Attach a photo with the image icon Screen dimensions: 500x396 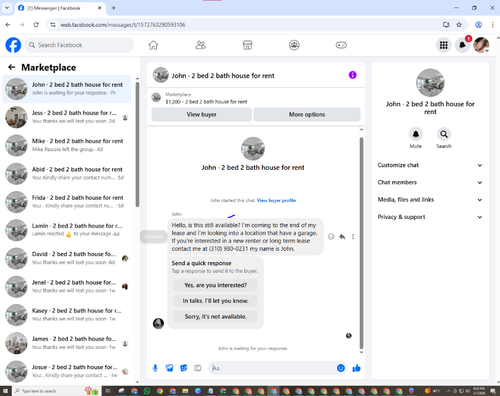[x=169, y=368]
